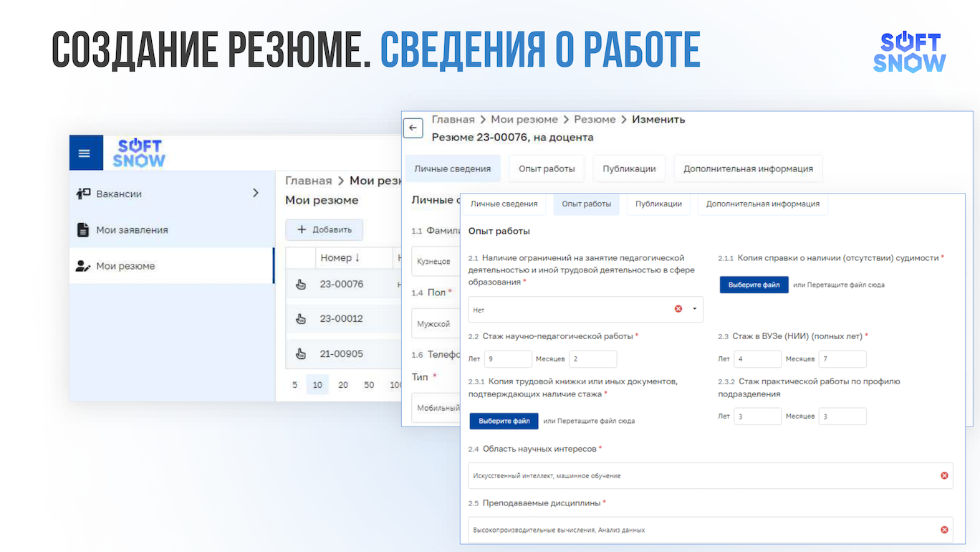
Task: Select Мои резюме in sidebar
Action: [172, 266]
